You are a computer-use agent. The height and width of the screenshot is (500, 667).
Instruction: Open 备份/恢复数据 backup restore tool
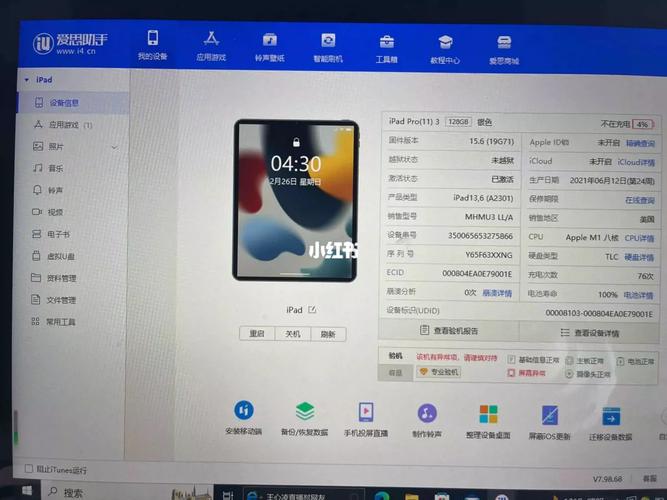click(305, 419)
